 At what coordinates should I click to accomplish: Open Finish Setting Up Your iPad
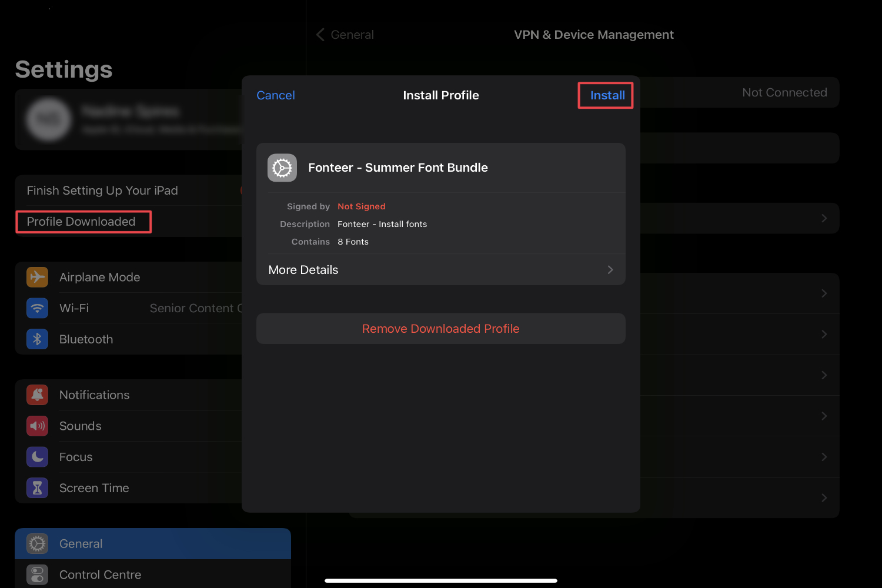pyautogui.click(x=102, y=191)
